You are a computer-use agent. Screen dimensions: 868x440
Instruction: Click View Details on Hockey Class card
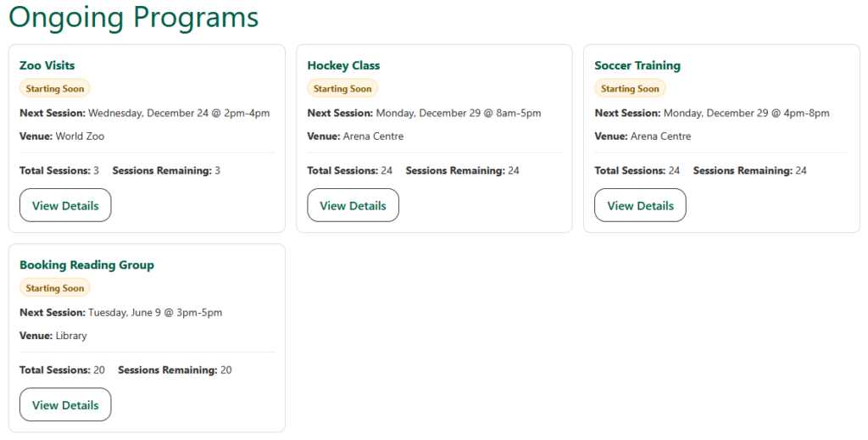coord(353,205)
